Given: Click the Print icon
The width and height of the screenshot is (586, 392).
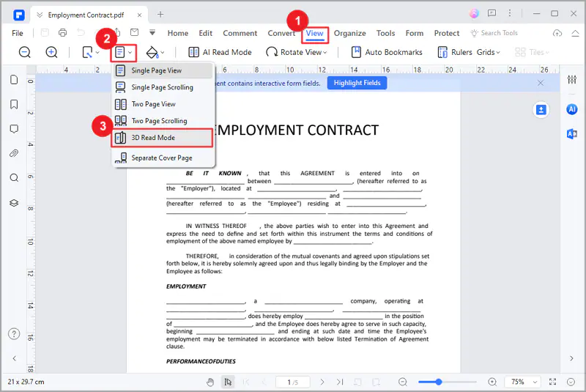Looking at the screenshot, I should tap(62, 33).
